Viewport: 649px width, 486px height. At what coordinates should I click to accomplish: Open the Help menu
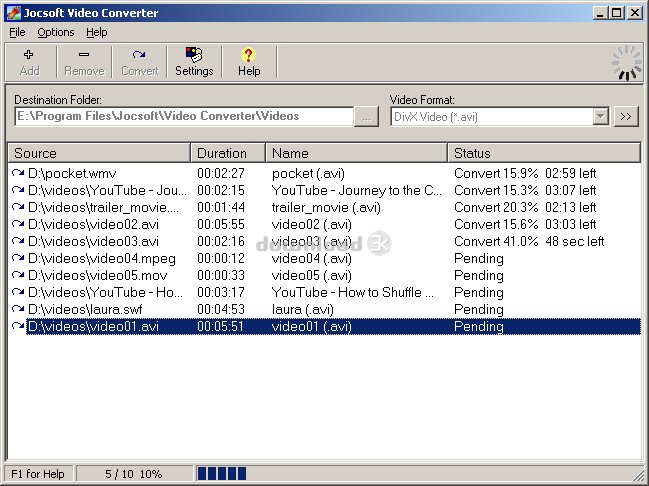(x=97, y=32)
